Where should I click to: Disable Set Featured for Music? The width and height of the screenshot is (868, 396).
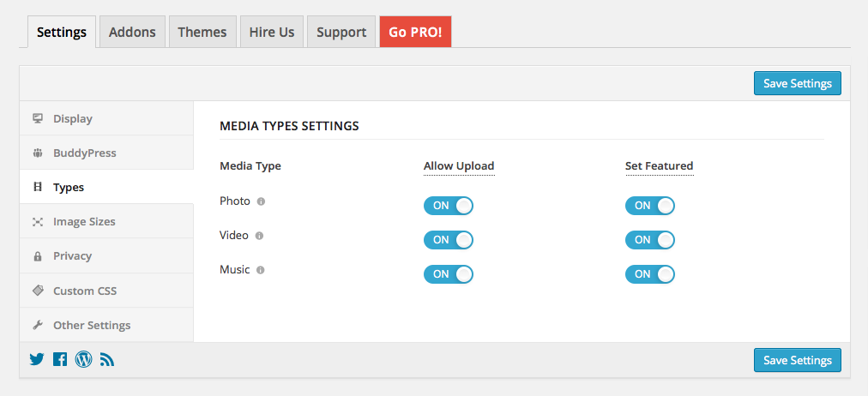tap(649, 274)
